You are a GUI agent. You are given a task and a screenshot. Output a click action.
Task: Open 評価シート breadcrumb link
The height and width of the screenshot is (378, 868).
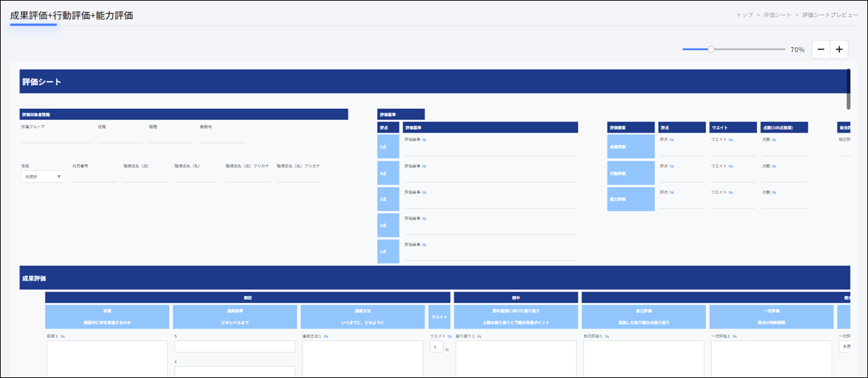pos(777,15)
